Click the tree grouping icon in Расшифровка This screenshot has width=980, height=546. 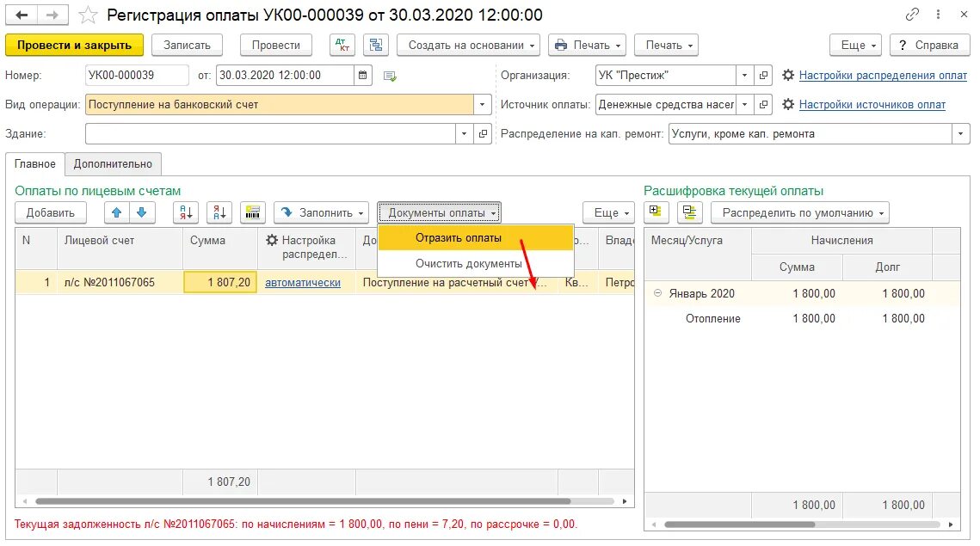[690, 212]
